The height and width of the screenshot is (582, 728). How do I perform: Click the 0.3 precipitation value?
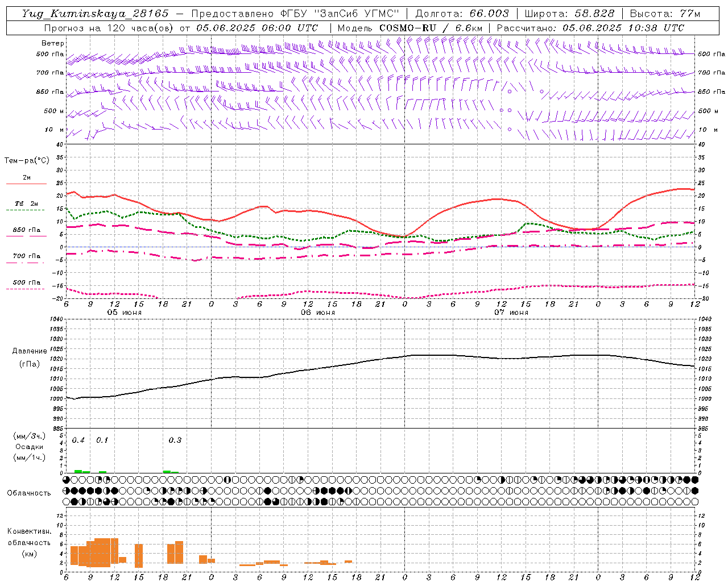click(175, 440)
